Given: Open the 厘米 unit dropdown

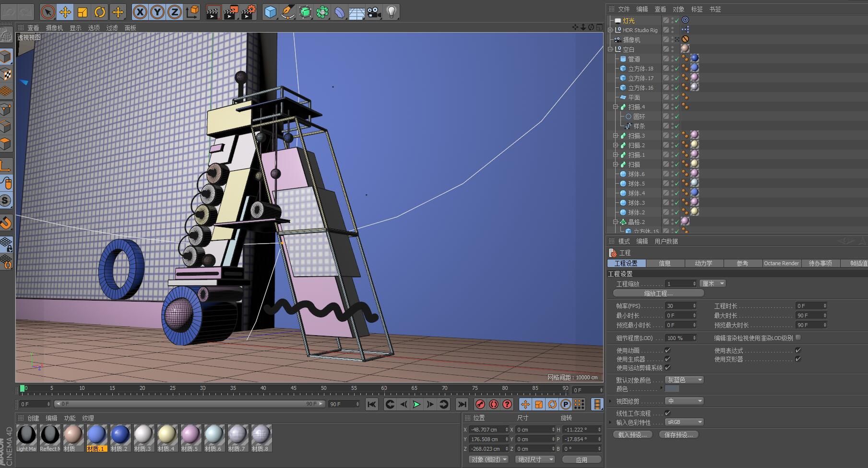Looking at the screenshot, I should 713,283.
